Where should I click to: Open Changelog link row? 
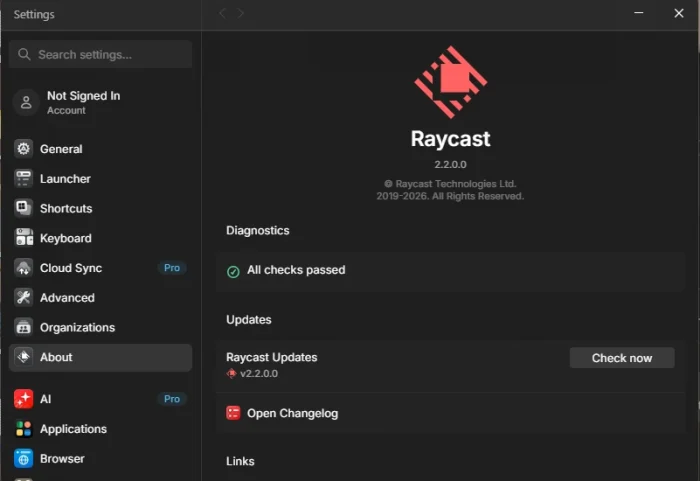pos(450,413)
